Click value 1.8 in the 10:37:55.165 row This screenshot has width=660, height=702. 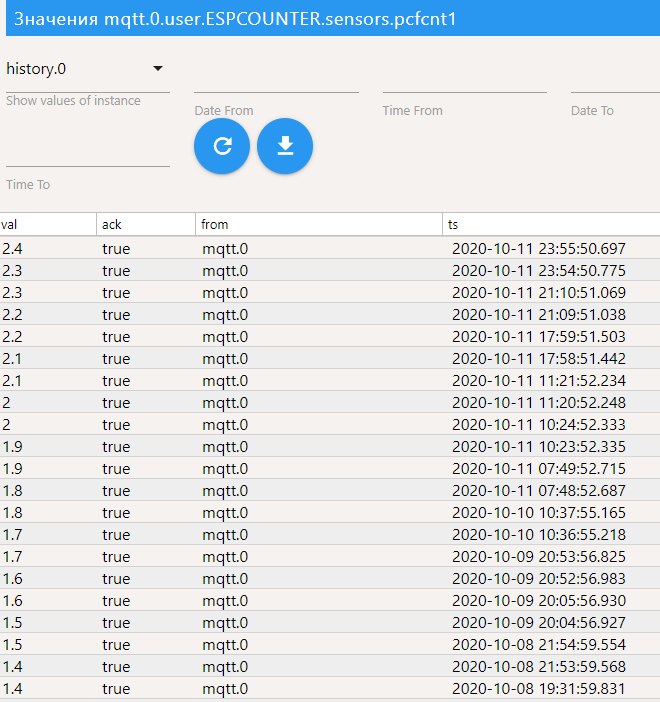pos(12,512)
